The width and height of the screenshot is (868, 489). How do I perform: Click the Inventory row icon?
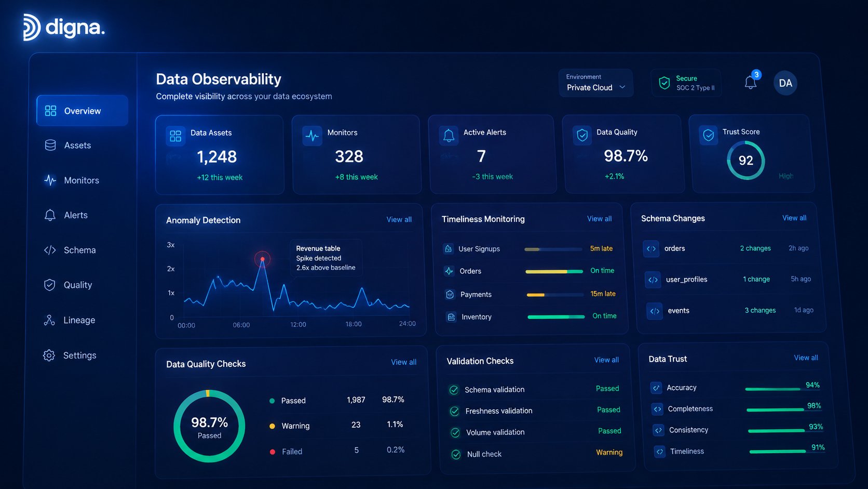(451, 317)
